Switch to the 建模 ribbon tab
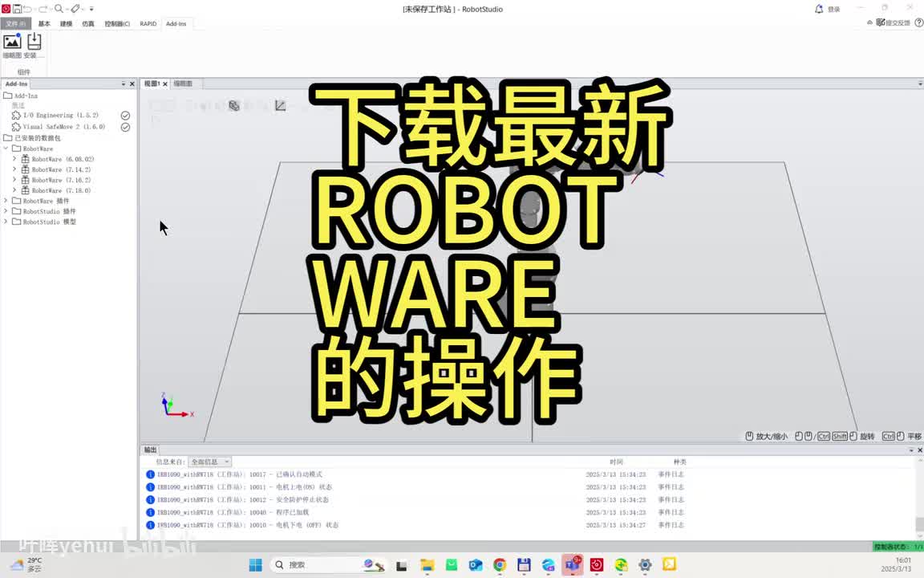 pos(66,23)
